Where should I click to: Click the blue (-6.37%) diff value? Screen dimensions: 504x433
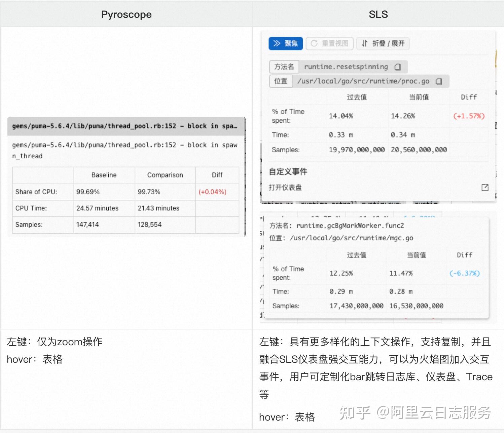click(465, 273)
